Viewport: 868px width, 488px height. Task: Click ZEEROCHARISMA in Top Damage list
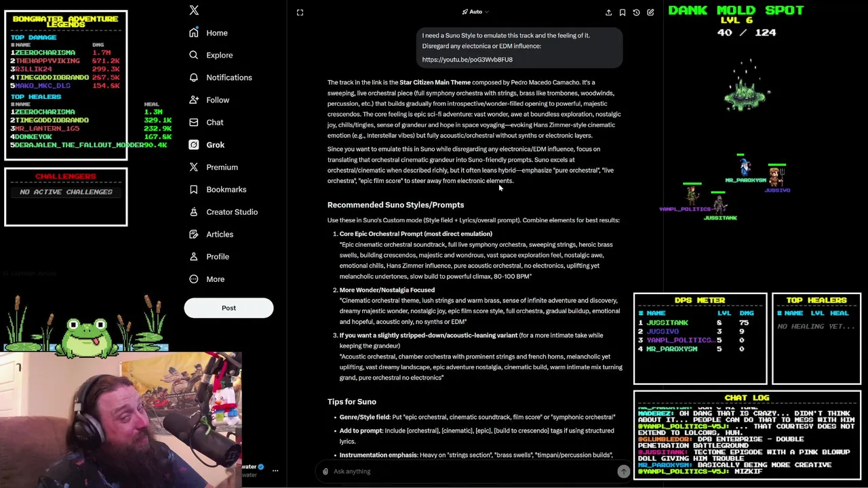tap(44, 52)
